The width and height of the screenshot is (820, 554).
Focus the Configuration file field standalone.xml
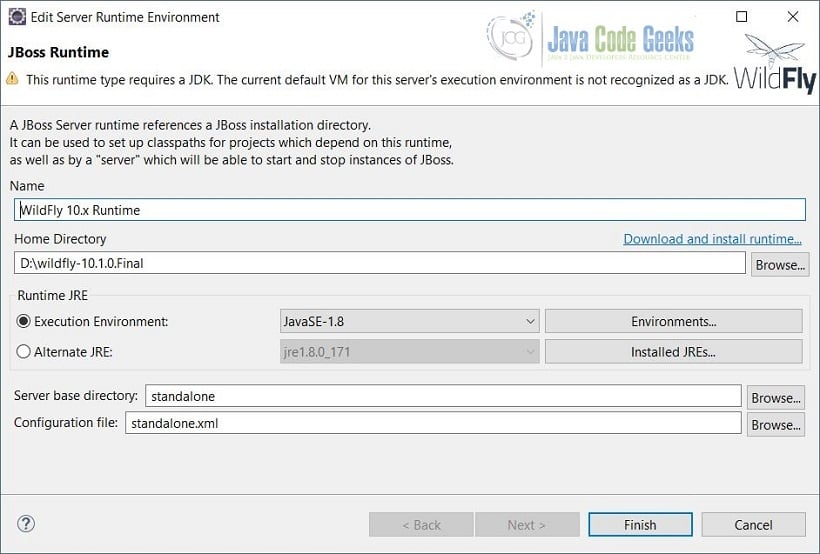coord(434,423)
